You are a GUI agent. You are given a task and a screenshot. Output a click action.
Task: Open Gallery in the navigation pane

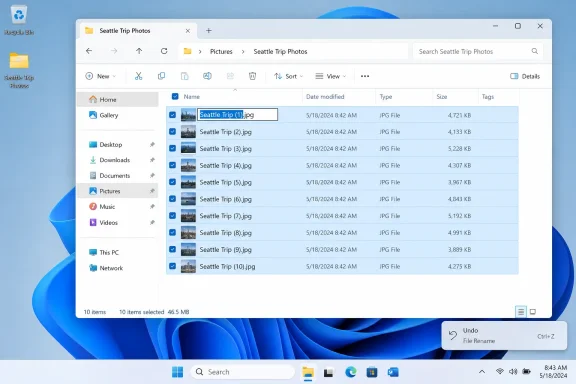118,115
